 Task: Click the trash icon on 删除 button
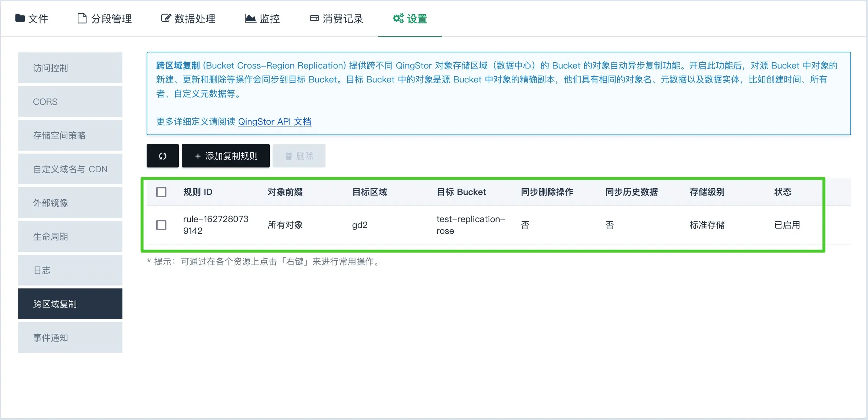point(289,156)
